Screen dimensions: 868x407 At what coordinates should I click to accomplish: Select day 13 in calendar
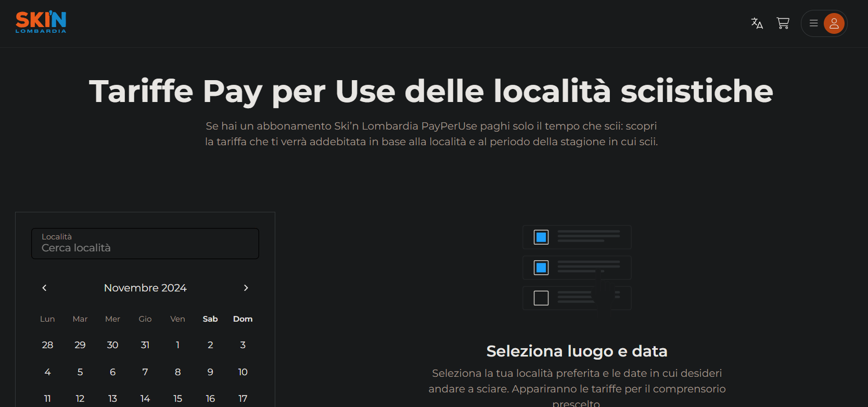pyautogui.click(x=112, y=398)
